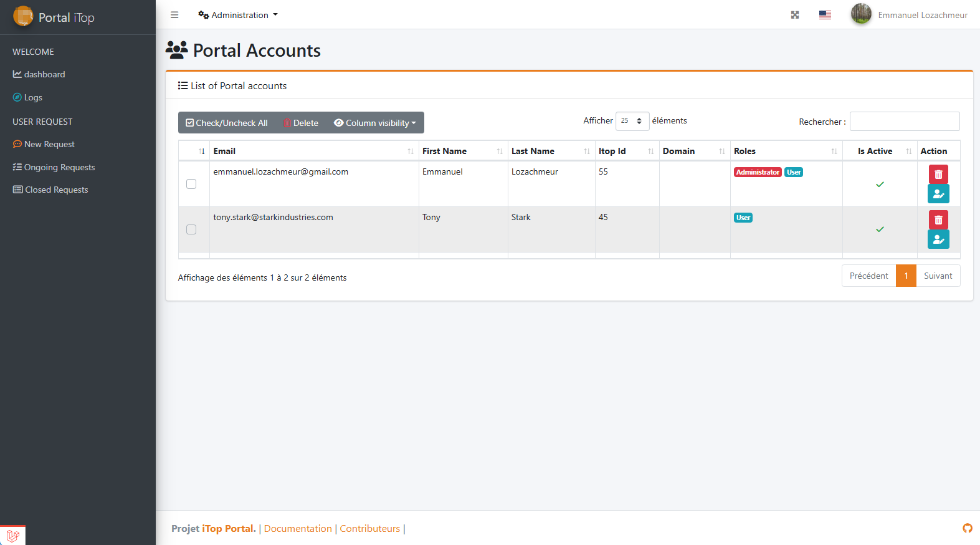Open the Afficher entries count selector
This screenshot has width=980, height=545.
pyautogui.click(x=632, y=121)
